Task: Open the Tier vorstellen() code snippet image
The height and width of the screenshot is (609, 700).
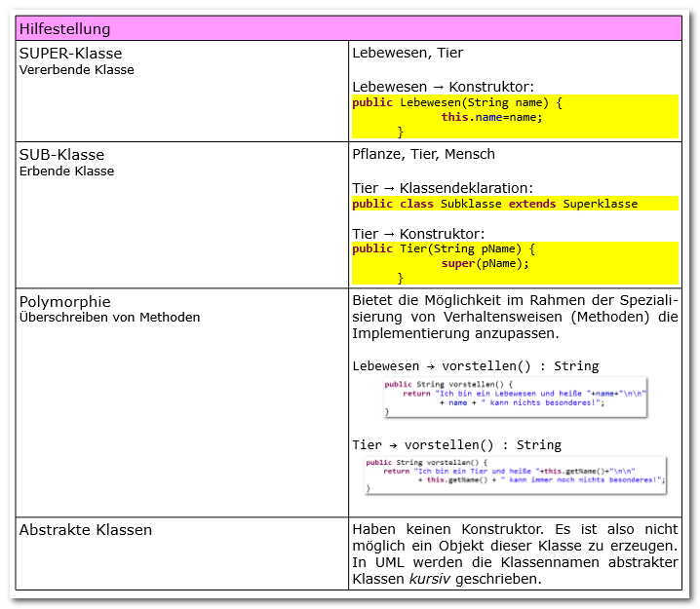Action: point(515,476)
